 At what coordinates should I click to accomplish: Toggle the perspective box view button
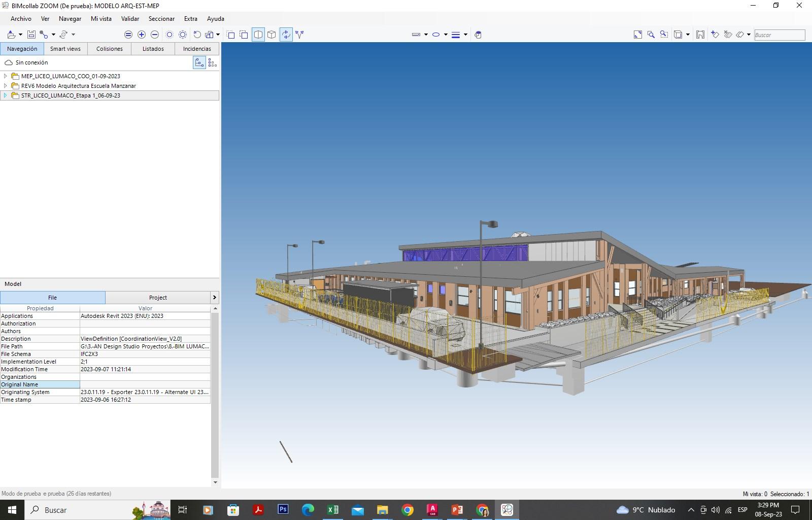[258, 35]
